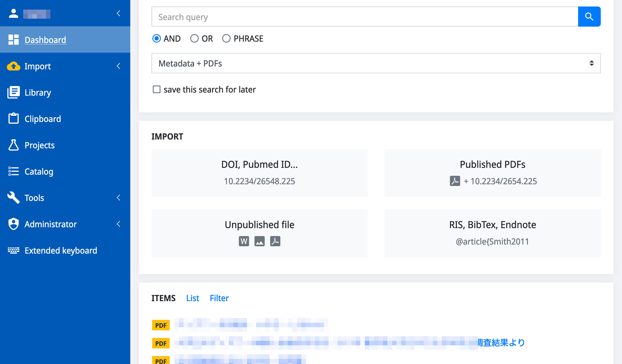Go to Dashboard in sidebar
The height and width of the screenshot is (364, 622).
[45, 40]
